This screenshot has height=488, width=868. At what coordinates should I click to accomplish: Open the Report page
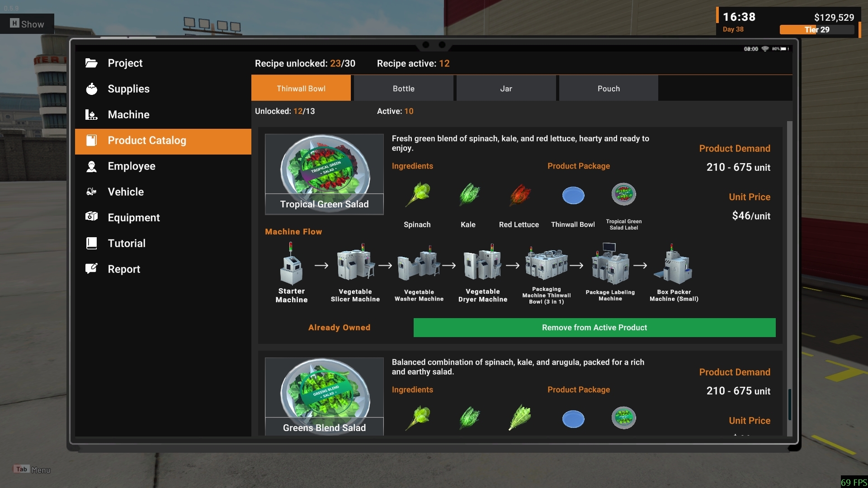point(123,269)
